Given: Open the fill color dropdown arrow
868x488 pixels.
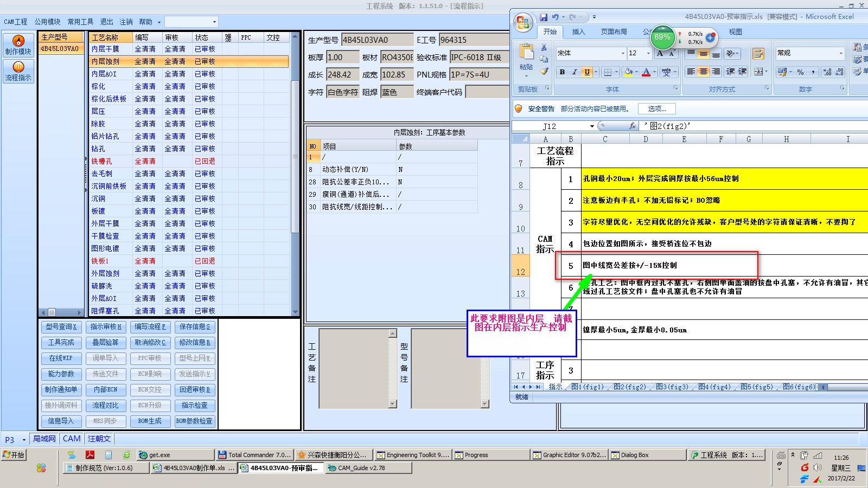Looking at the screenshot, I should [637, 72].
